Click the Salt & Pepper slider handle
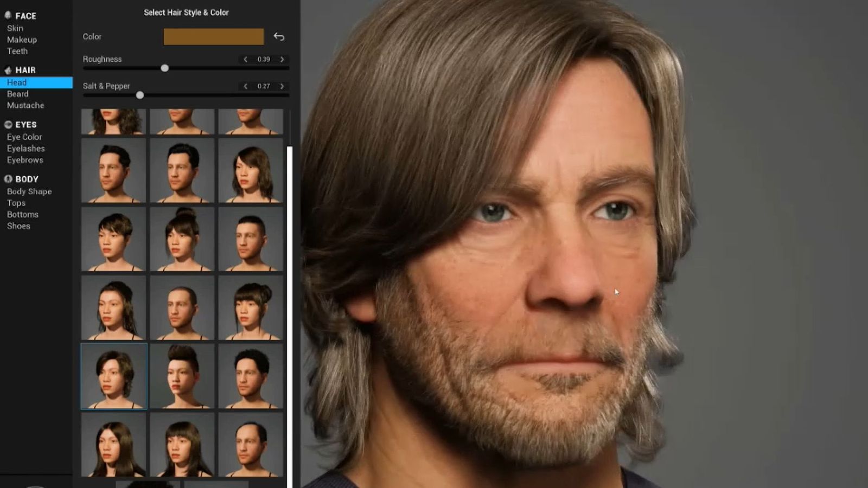The height and width of the screenshot is (488, 868). (x=140, y=95)
